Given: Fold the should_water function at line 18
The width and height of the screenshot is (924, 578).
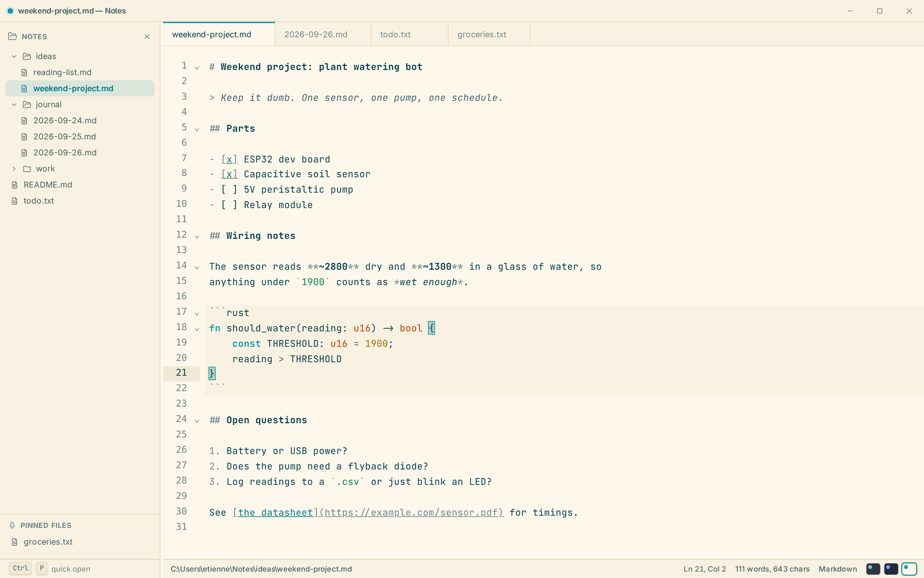Looking at the screenshot, I should click(197, 329).
